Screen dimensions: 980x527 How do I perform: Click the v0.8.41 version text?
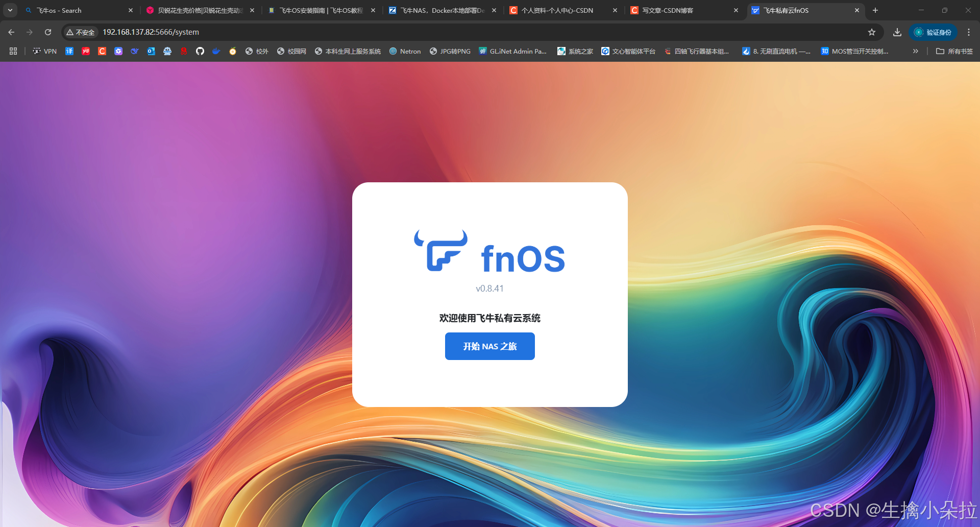point(489,289)
